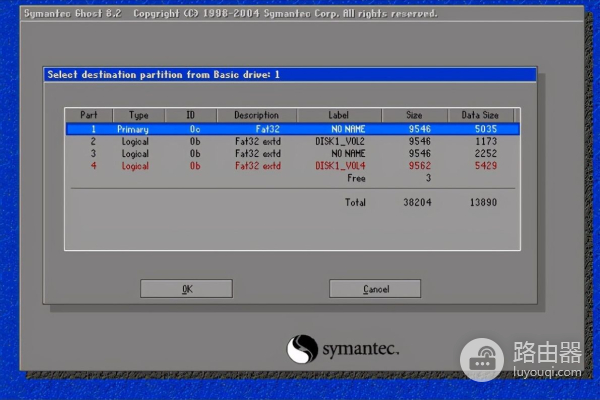Click the Data Size column header

(x=486, y=116)
